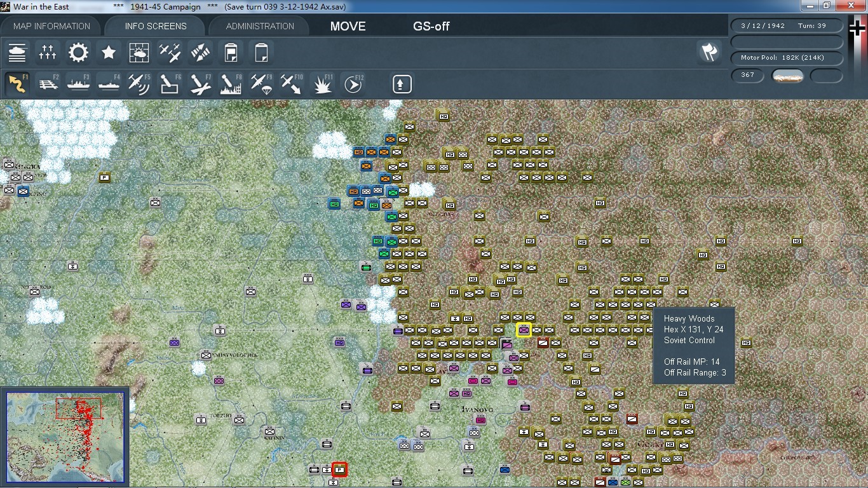Select F1 move mode
This screenshot has width=868, height=488.
(17, 84)
